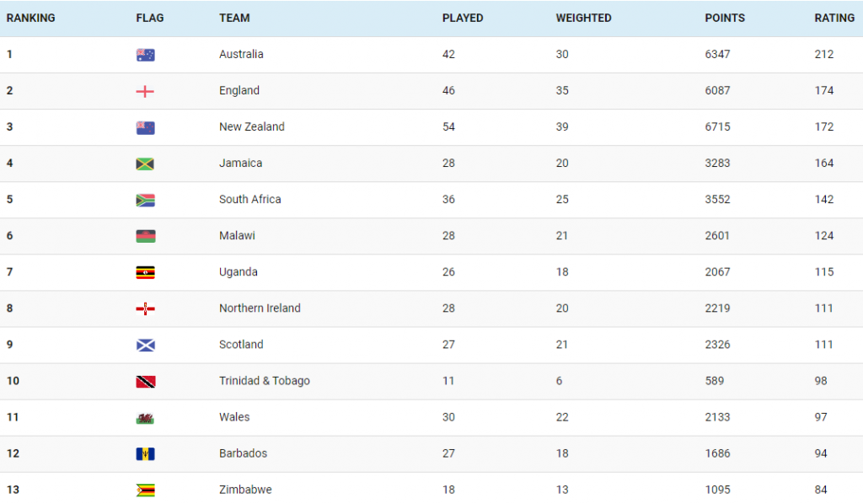Image resolution: width=863 pixels, height=504 pixels.
Task: Click the Jamaica flag icon
Action: pos(145,164)
